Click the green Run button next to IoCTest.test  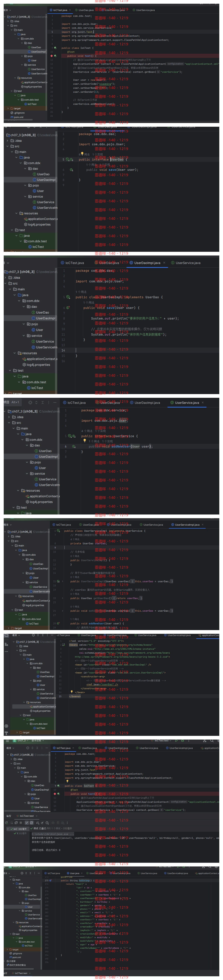[176, 740]
